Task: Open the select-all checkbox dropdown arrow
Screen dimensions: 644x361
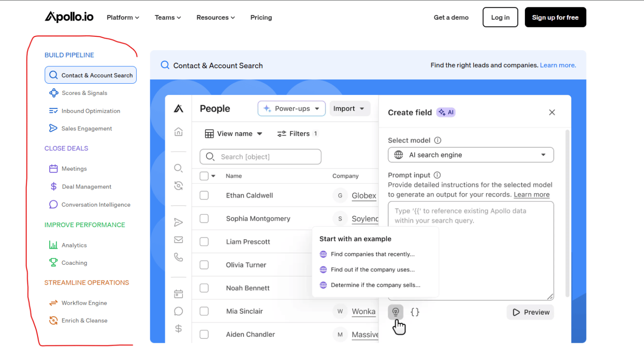Action: click(x=213, y=176)
